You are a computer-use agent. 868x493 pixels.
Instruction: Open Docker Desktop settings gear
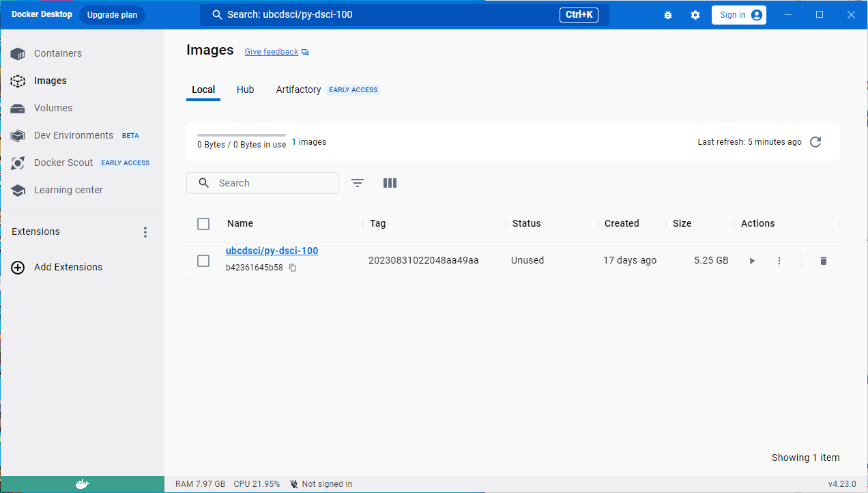click(695, 15)
